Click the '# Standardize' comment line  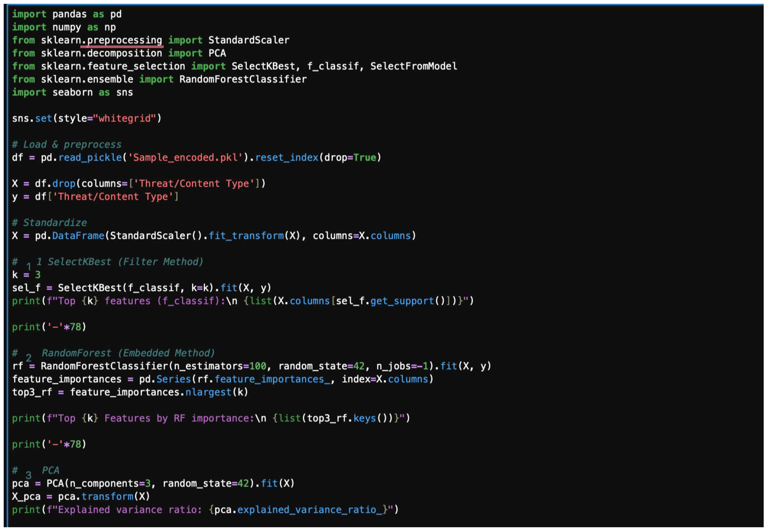(49, 223)
